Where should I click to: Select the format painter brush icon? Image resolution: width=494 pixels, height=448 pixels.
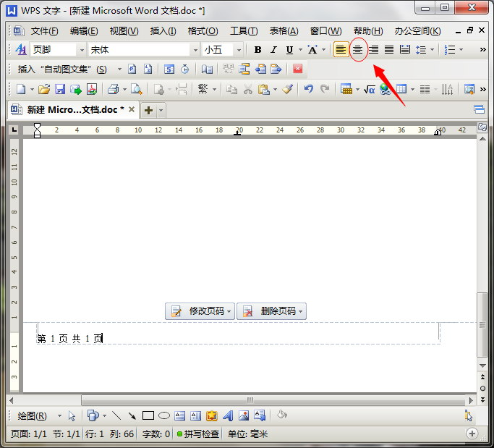(287, 90)
